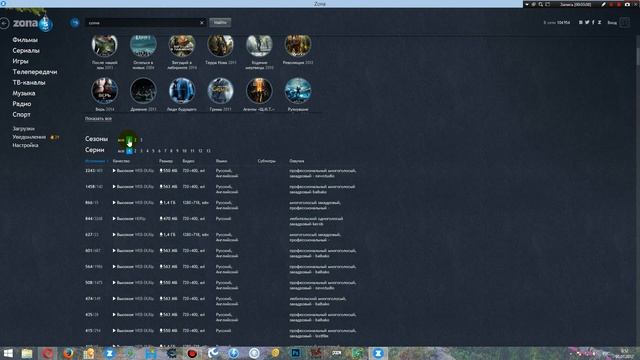The height and width of the screenshot is (360, 640).
Task: Open Firefox from the taskbar
Action: tap(68, 353)
